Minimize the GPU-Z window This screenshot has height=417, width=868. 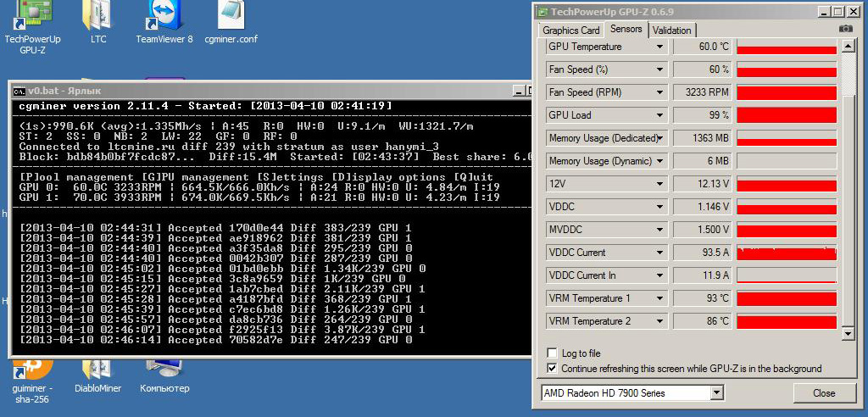[824, 12]
